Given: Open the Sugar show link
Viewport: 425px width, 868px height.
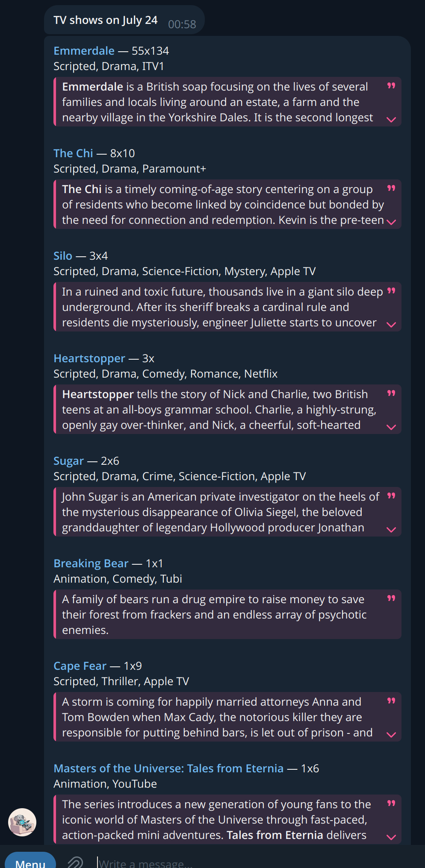Looking at the screenshot, I should coord(68,461).
